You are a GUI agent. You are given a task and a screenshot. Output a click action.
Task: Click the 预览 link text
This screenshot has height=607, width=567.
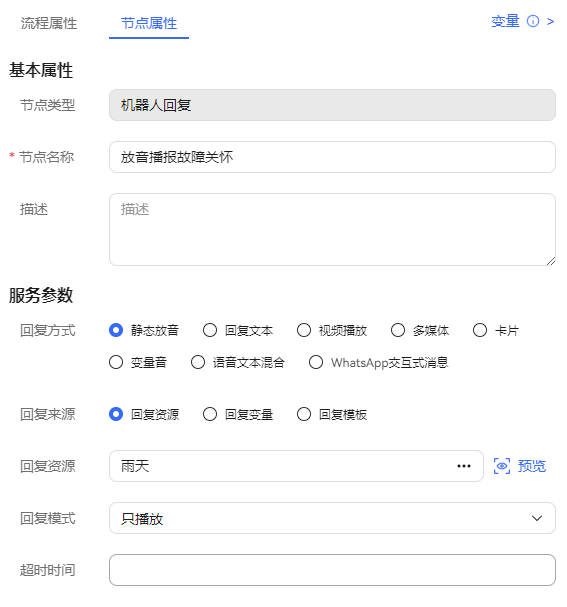pyautogui.click(x=532, y=466)
